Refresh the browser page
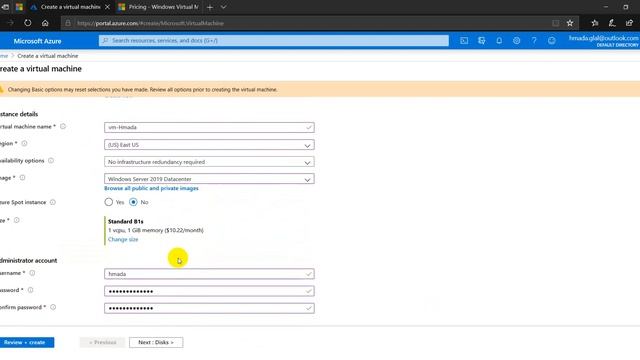Image resolution: width=640 pixels, height=360 pixels. pyautogui.click(x=27, y=23)
